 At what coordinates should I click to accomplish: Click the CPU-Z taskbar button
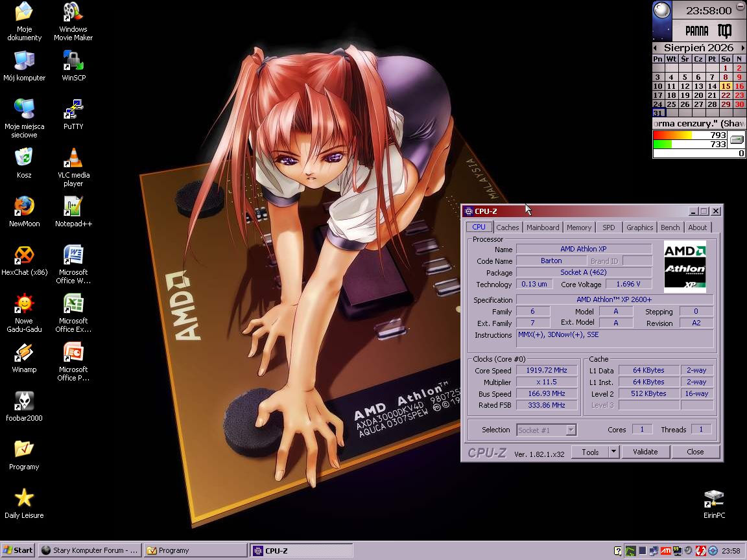click(301, 550)
